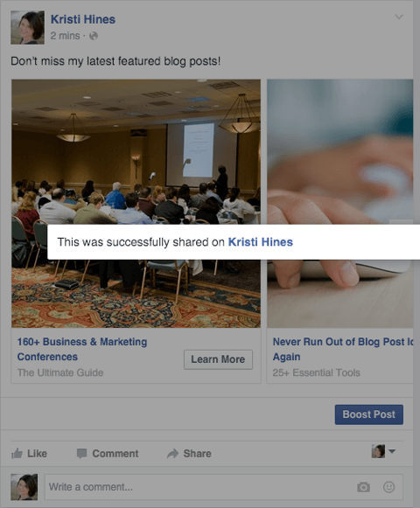Open 160+ Business & Marketing Conferences link

coord(82,349)
